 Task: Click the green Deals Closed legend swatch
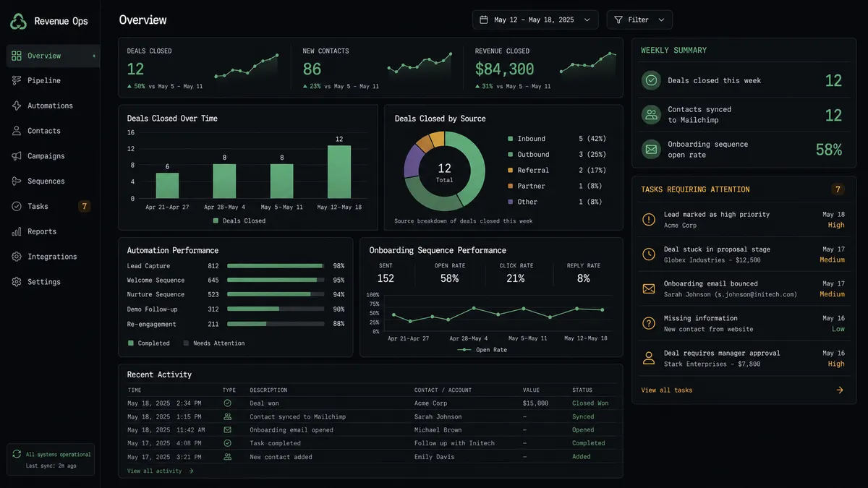216,221
